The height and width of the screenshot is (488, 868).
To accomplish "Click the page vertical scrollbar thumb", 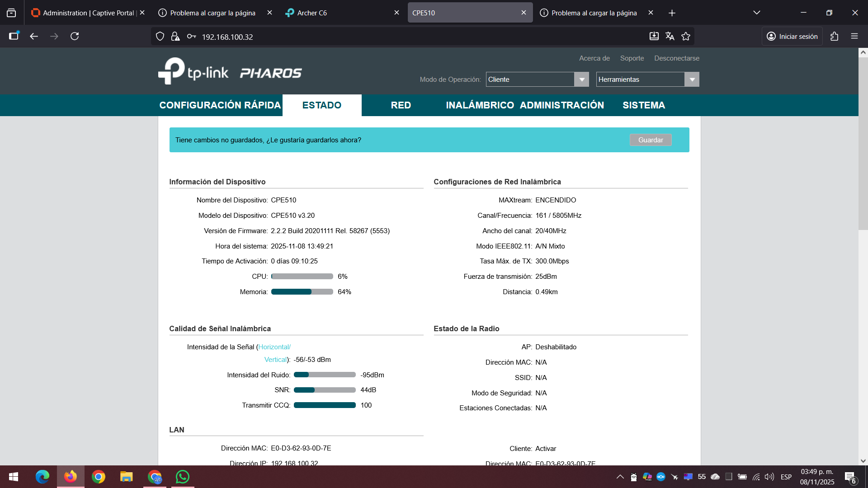I will (x=863, y=145).
